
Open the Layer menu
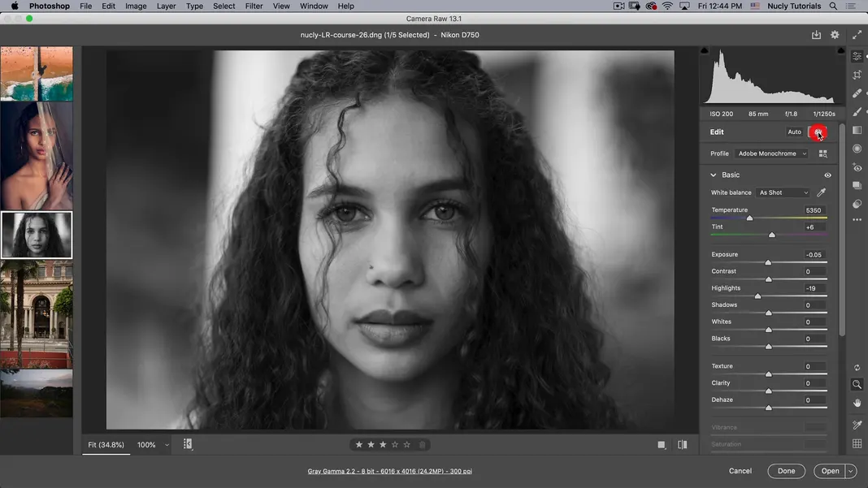tap(166, 6)
